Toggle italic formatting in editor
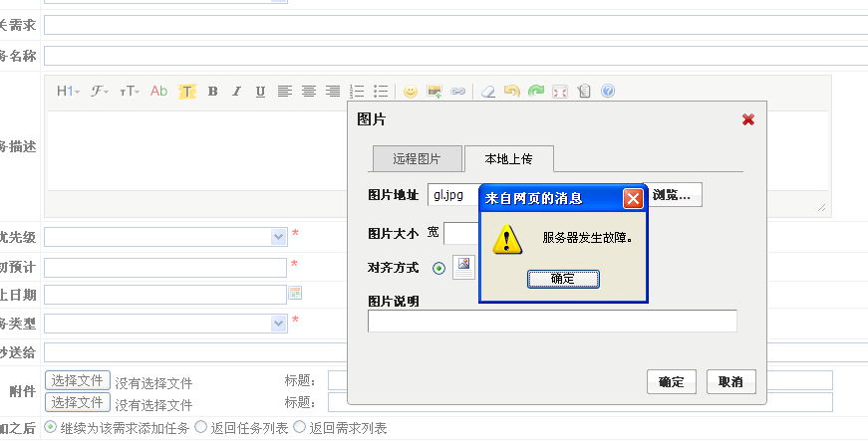This screenshot has height=441, width=868. point(236,92)
